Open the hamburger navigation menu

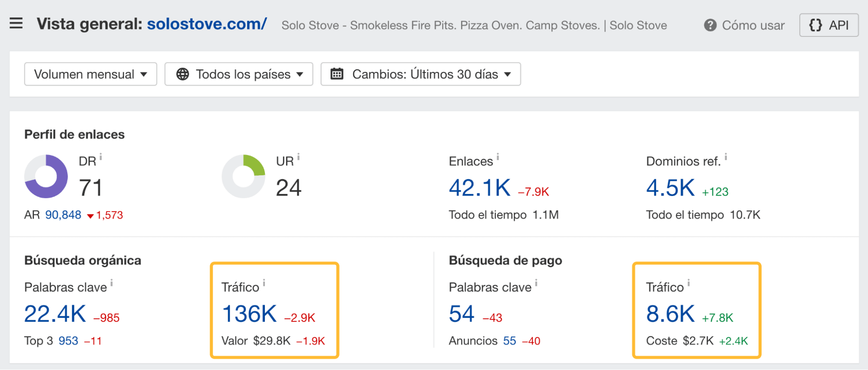tap(16, 23)
